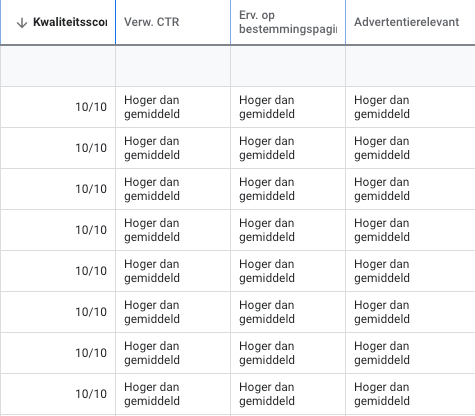Viewport: 475px width, 416px height.
Task: Click Erv. op bestemmingspagina column header
Action: click(x=288, y=22)
